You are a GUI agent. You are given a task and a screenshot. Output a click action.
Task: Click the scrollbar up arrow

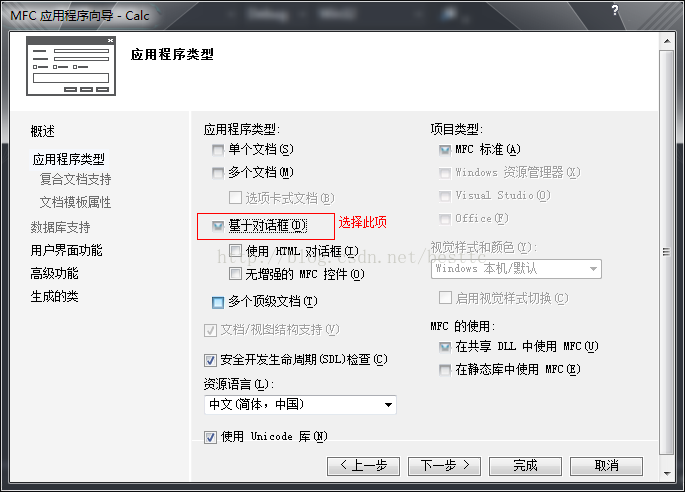point(667,41)
